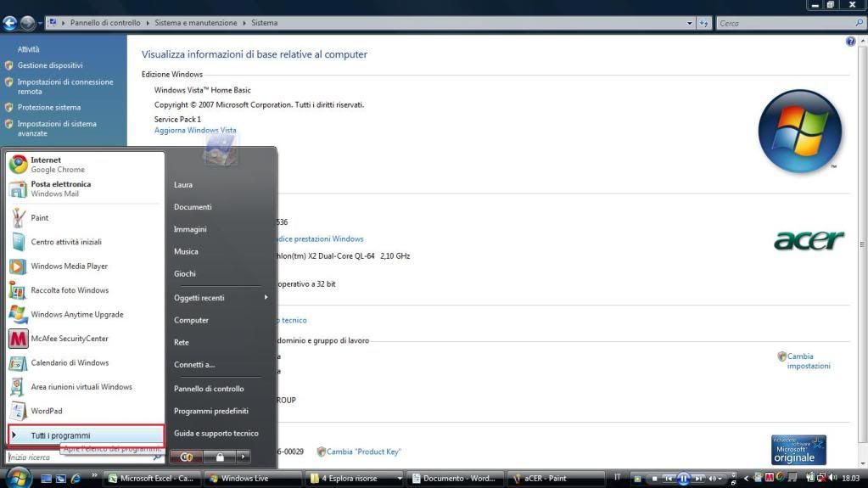Open Guida e supporto tecnico

click(216, 433)
